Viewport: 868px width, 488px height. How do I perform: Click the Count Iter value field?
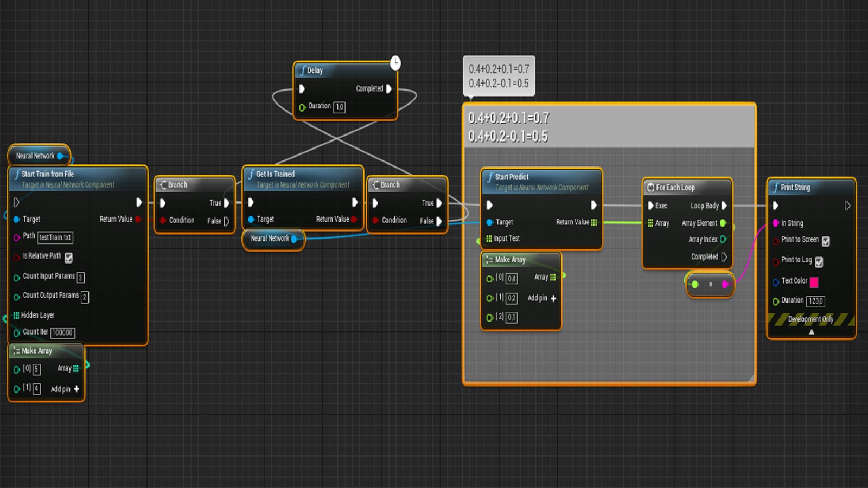pyautogui.click(x=62, y=332)
